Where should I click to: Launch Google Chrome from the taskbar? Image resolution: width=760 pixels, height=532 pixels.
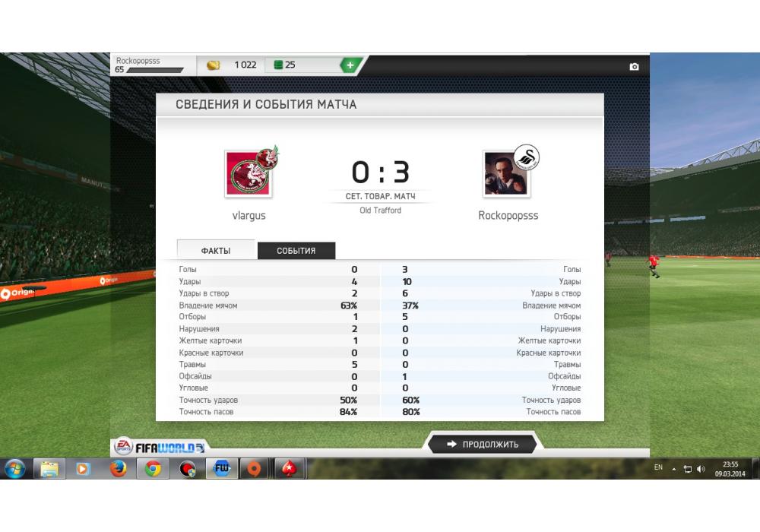point(153,468)
